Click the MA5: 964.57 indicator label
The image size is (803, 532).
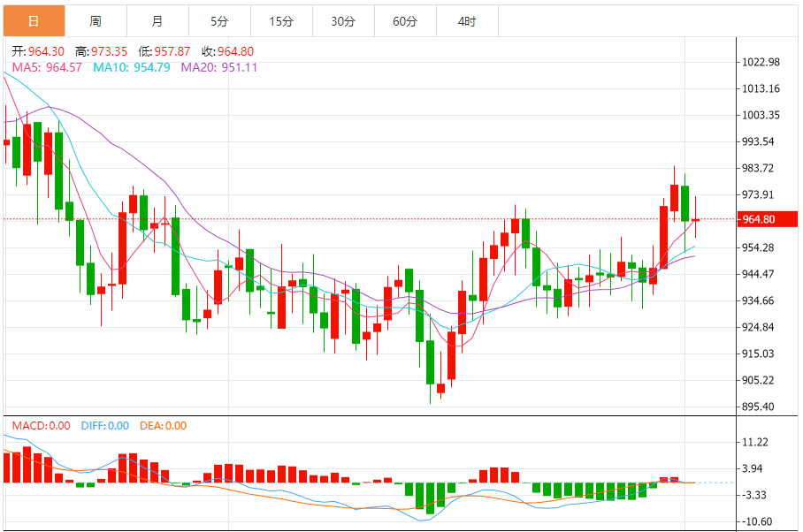point(47,67)
